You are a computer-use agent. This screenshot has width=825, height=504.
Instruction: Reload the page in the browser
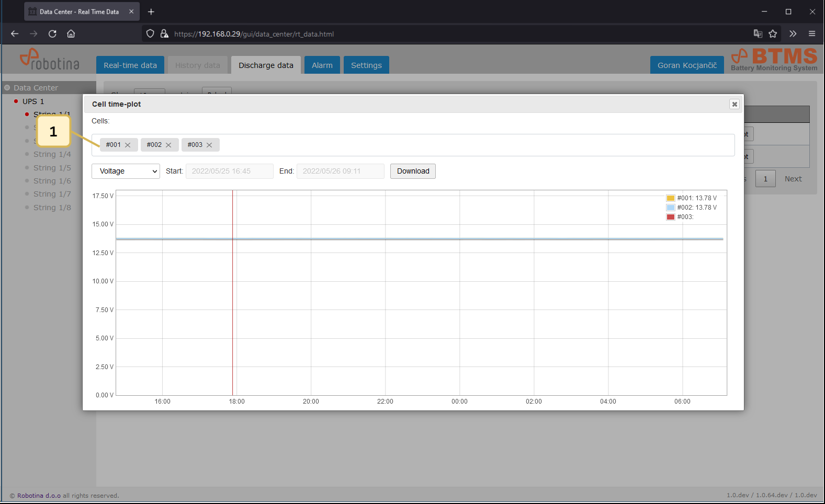click(x=52, y=34)
